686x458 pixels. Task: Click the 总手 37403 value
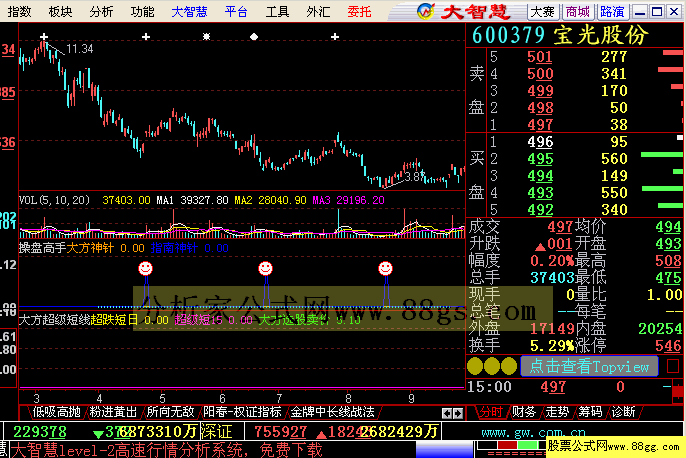tap(552, 278)
